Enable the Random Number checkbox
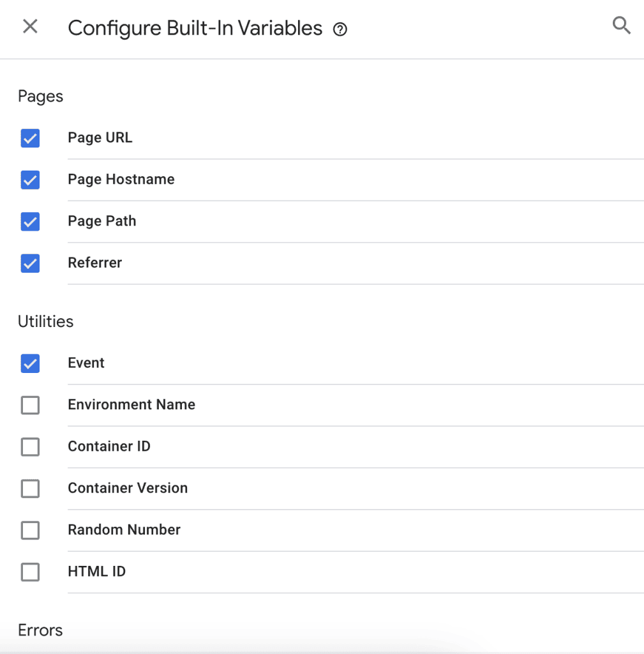This screenshot has height=654, width=644. coord(30,530)
